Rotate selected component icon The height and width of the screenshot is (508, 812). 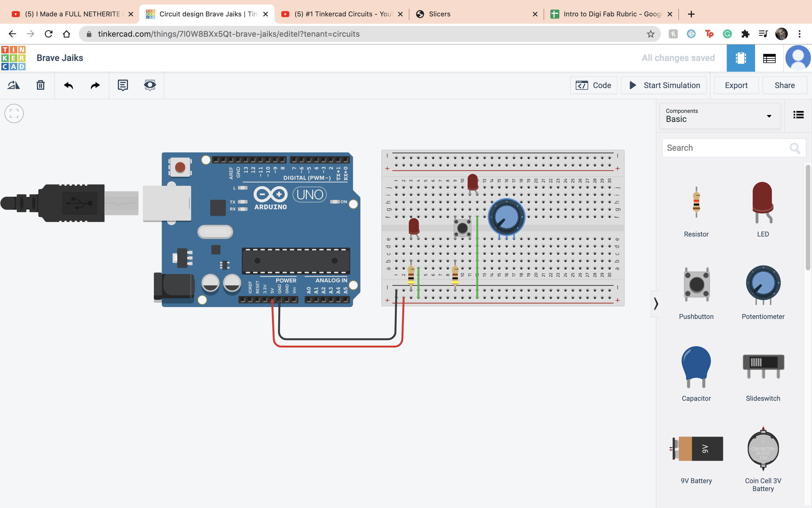point(14,85)
